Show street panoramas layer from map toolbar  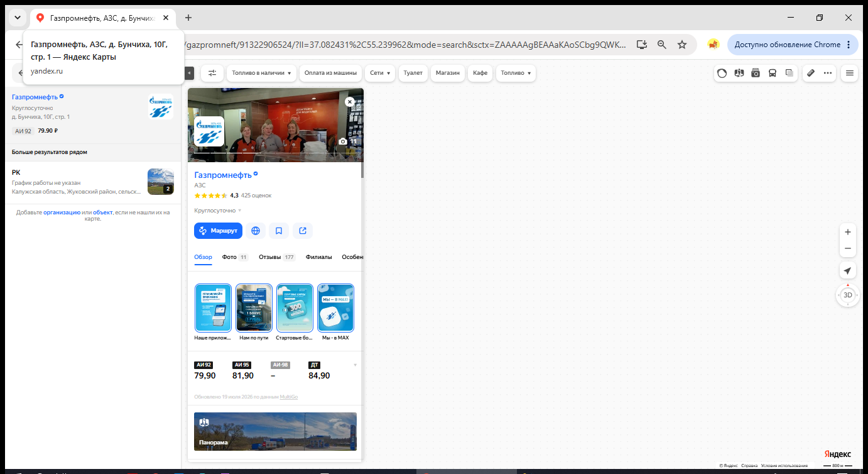pyautogui.click(x=739, y=73)
